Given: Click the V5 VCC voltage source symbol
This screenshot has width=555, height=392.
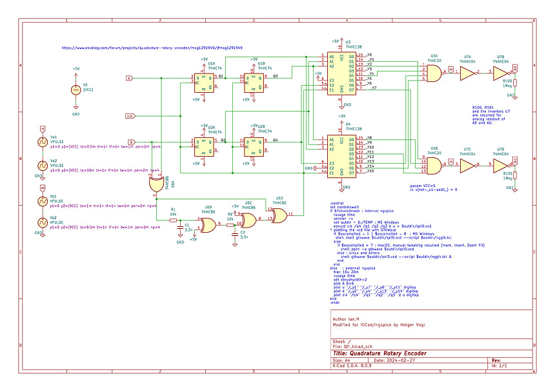Looking at the screenshot, I should pos(76,90).
